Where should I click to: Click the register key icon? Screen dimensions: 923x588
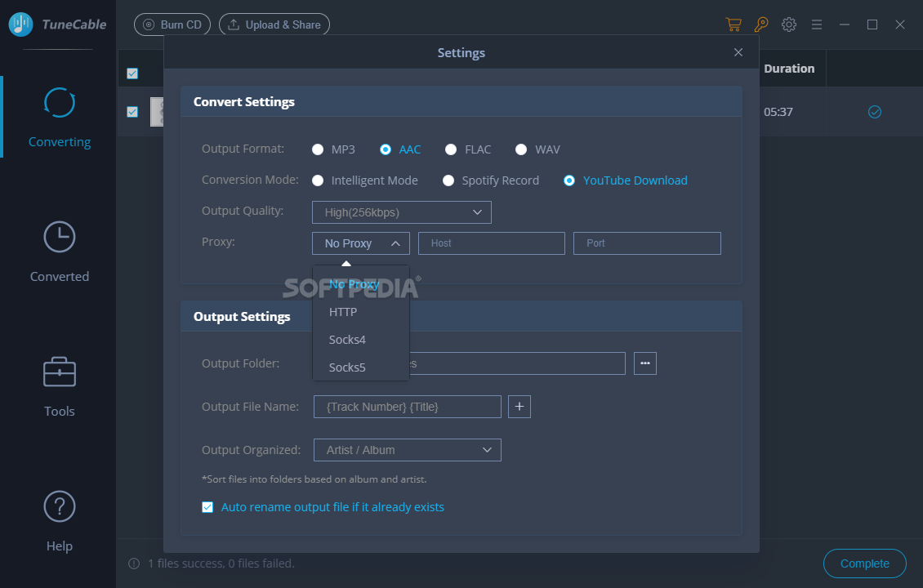761,24
